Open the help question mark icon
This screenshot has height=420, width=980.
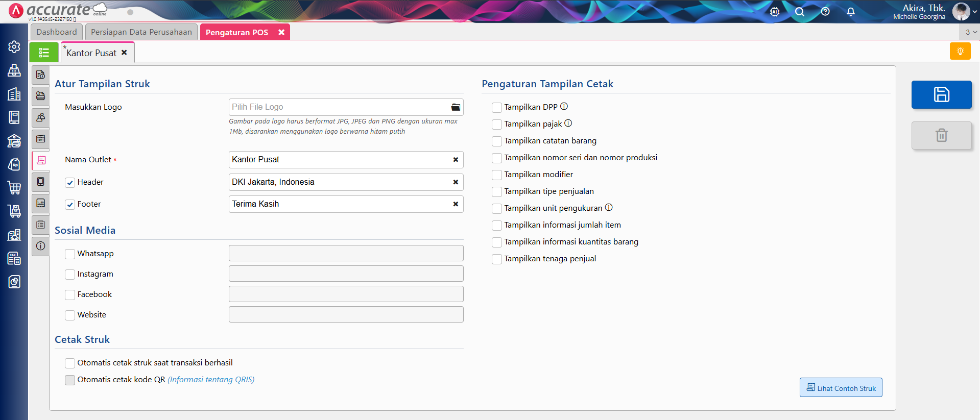[825, 12]
